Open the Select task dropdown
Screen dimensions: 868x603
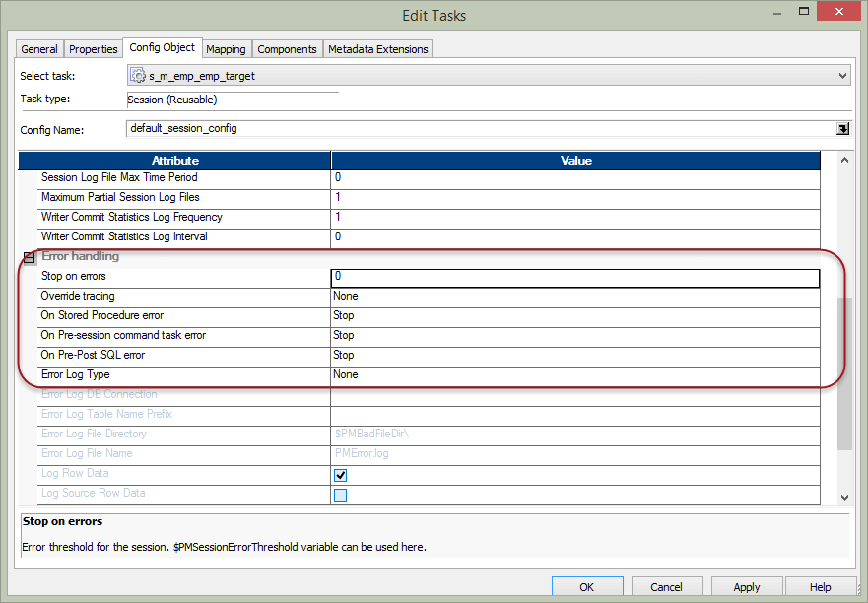(x=842, y=76)
